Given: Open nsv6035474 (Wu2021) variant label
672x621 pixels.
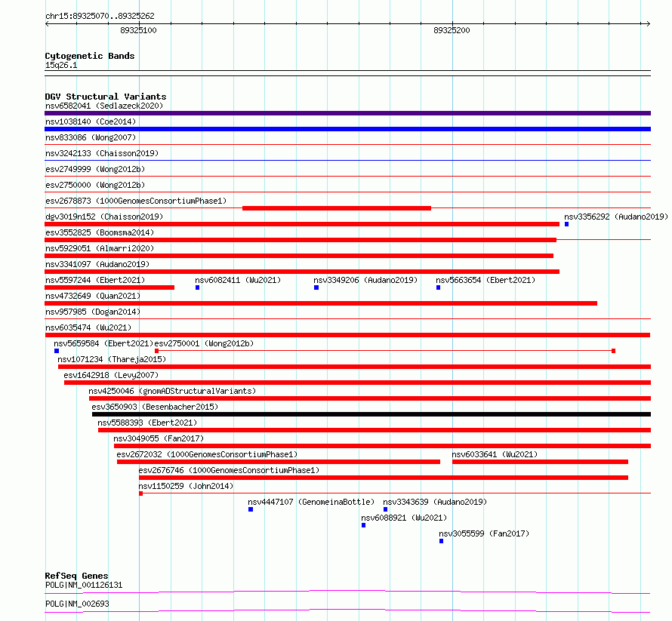Looking at the screenshot, I should point(88,327).
